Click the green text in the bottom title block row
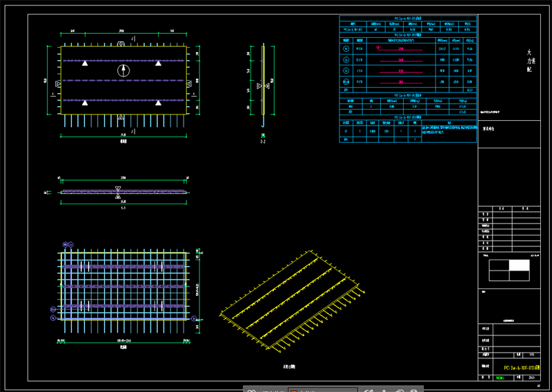Screen dimensions: 552x392 click(500, 378)
